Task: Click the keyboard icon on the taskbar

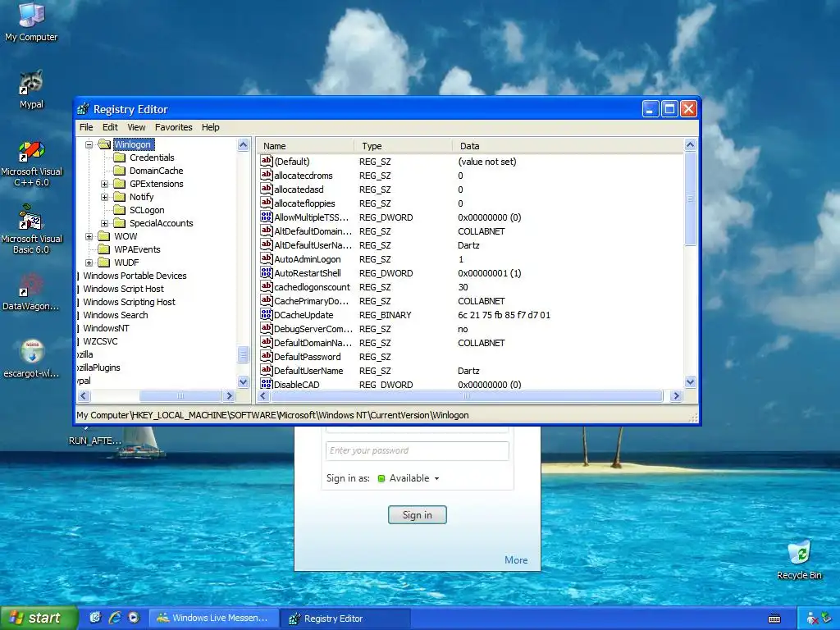Action: 774,619
